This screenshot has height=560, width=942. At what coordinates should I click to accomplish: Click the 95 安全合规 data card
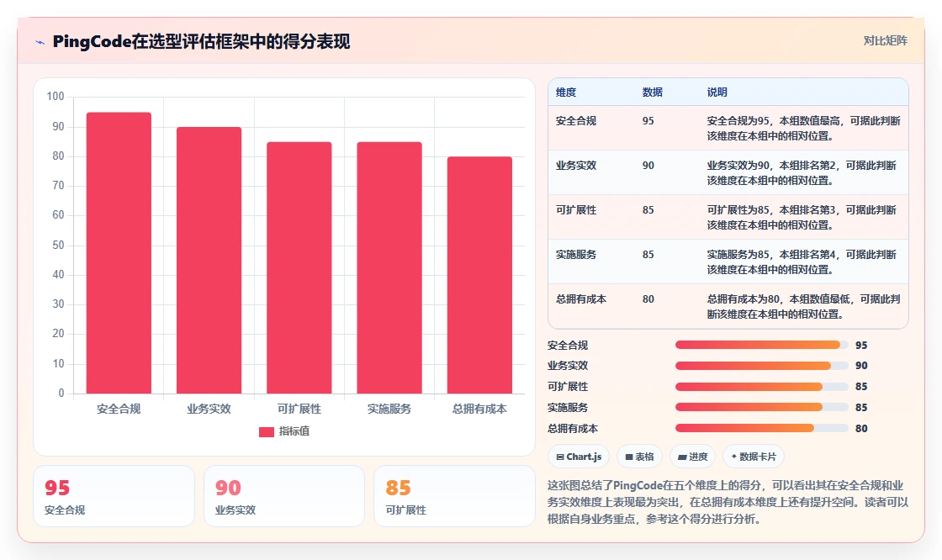pos(114,496)
